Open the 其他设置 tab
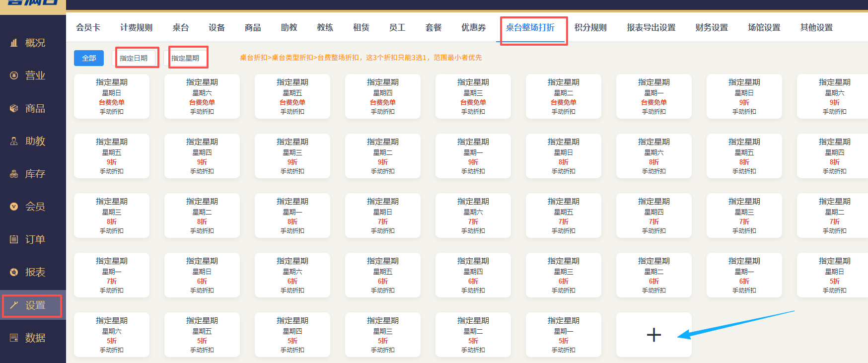This screenshot has width=868, height=363. [x=816, y=27]
